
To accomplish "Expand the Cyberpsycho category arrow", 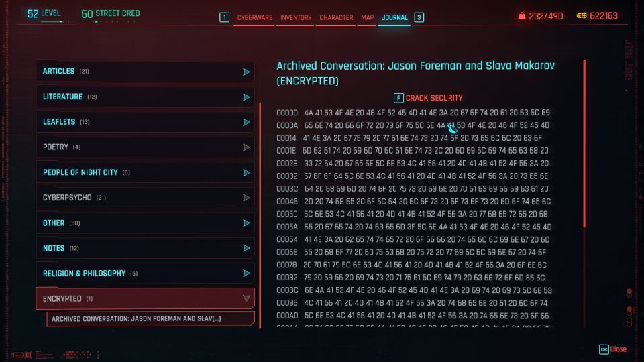I will point(246,198).
